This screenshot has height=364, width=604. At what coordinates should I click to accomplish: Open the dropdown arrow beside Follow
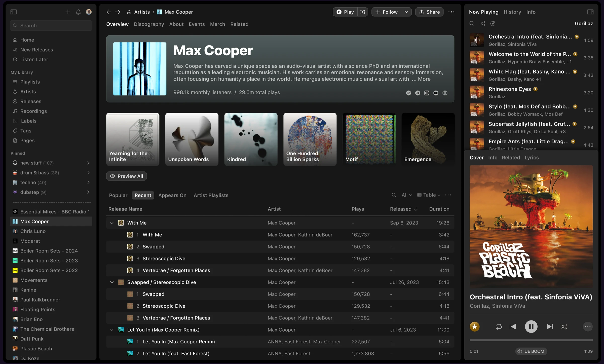pyautogui.click(x=406, y=12)
